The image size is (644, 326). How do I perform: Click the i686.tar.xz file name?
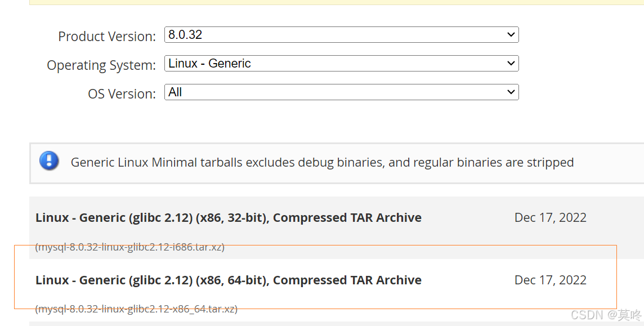point(129,247)
